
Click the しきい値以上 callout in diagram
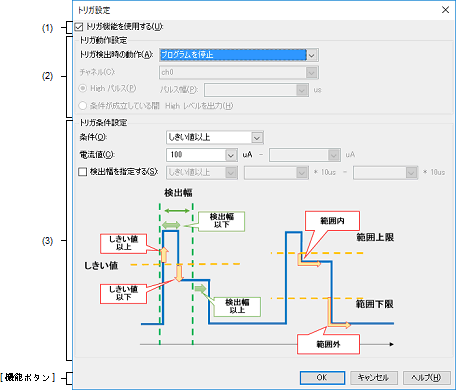pos(123,244)
